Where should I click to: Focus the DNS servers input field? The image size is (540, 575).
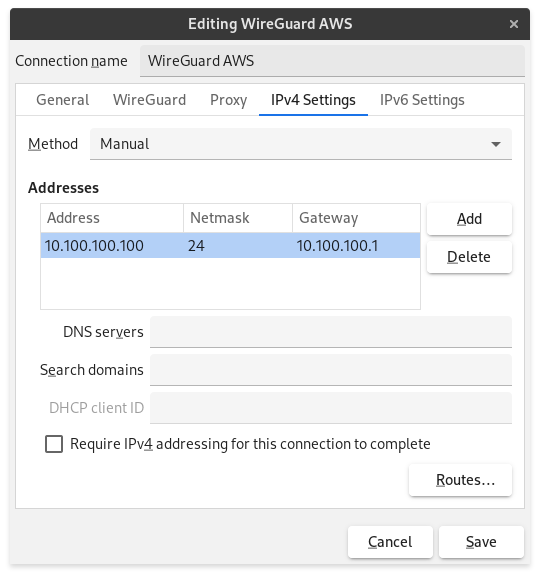[331, 332]
